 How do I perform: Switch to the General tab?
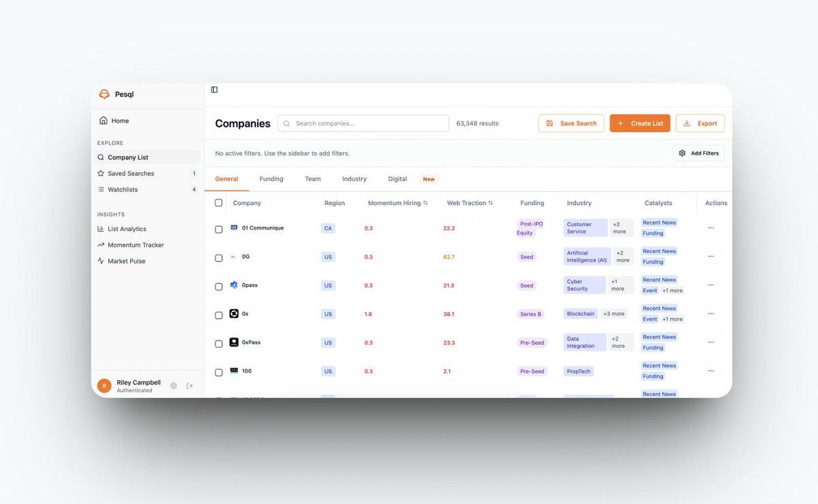(227, 179)
